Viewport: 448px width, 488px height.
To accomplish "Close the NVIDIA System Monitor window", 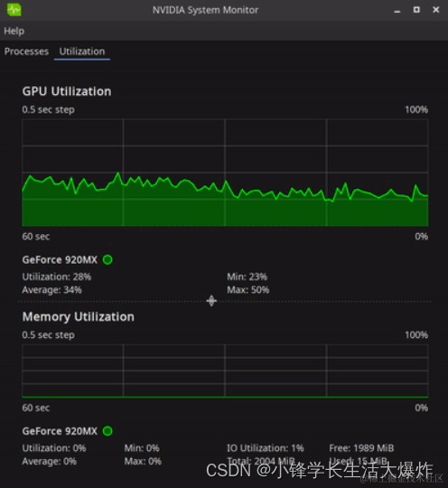I will click(x=436, y=10).
